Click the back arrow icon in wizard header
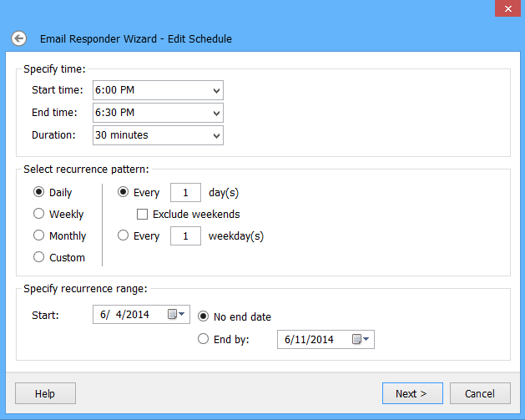Viewport: 525px width, 420px height. pos(19,38)
